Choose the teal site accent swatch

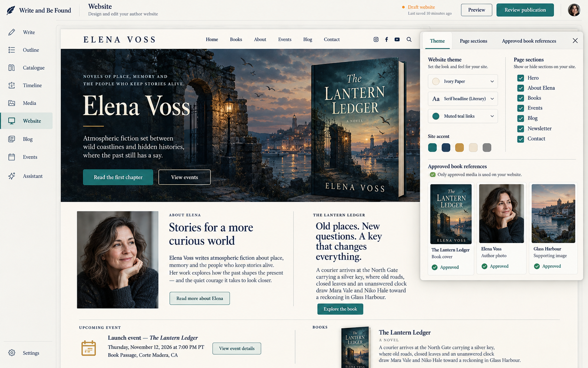click(x=432, y=148)
